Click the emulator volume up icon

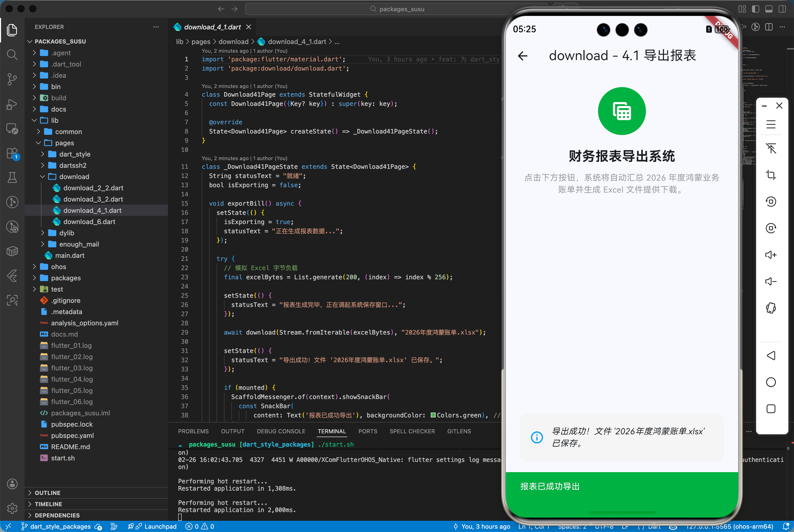coord(770,255)
